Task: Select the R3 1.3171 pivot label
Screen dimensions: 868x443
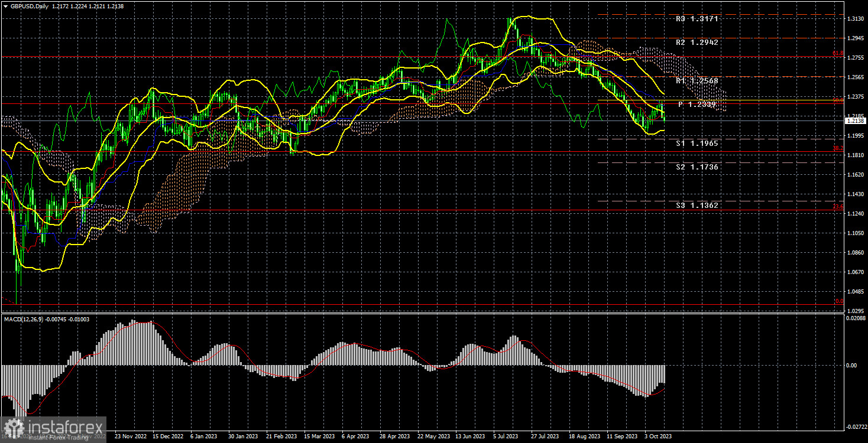Action: pyautogui.click(x=697, y=19)
